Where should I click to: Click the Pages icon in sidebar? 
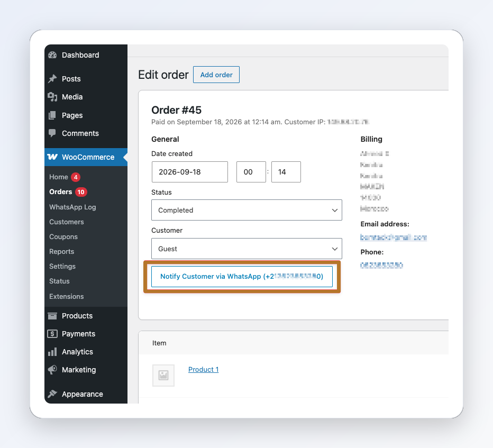click(52, 115)
